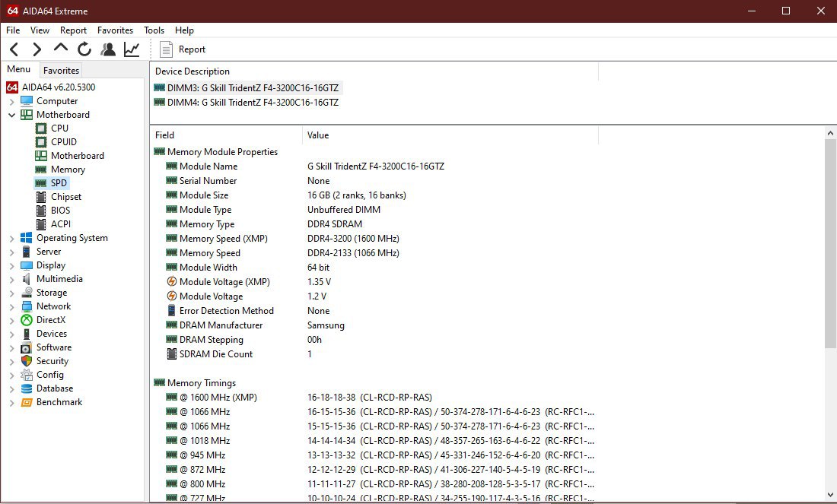Click the scrollbar up arrow
Screen dimensions: 837x504
coord(830,133)
